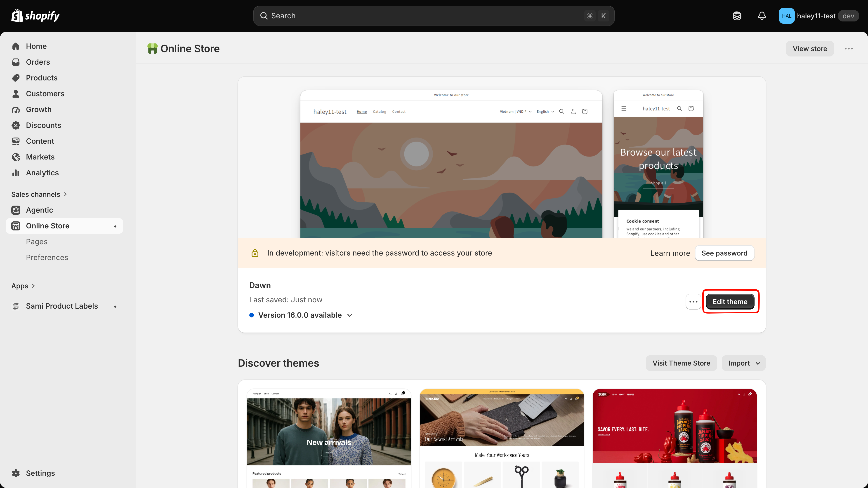
Task: Click the search magnifier icon
Action: click(264, 16)
